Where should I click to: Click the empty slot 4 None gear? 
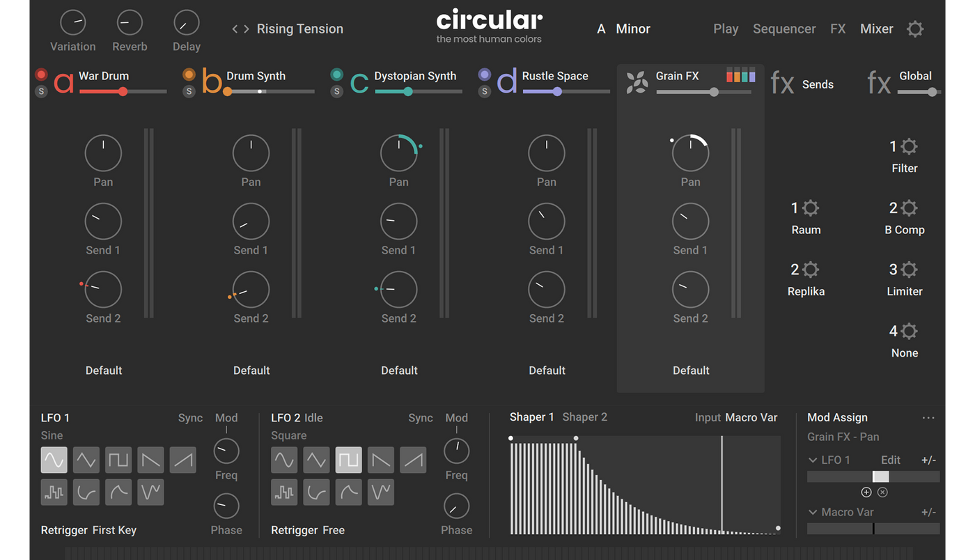(909, 331)
